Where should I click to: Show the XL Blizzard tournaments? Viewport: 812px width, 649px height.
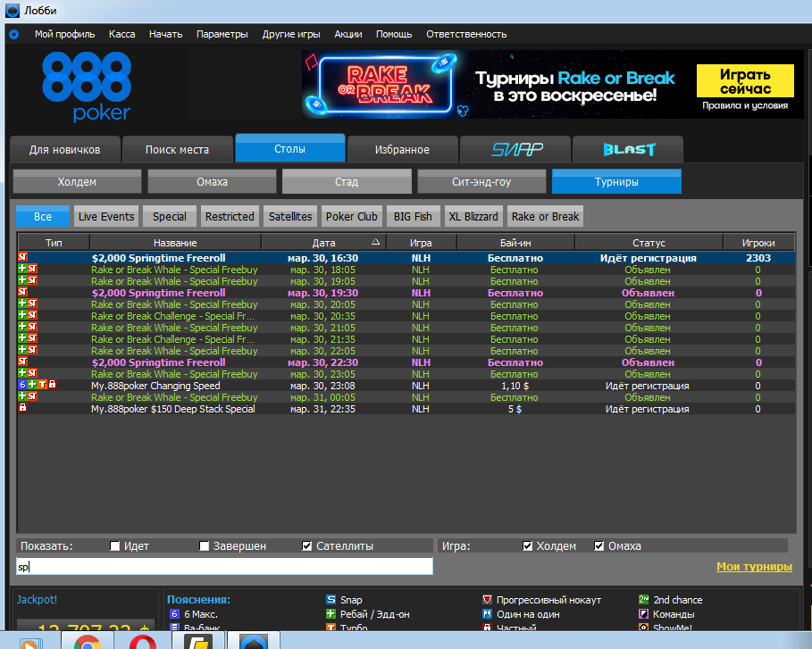pos(473,216)
